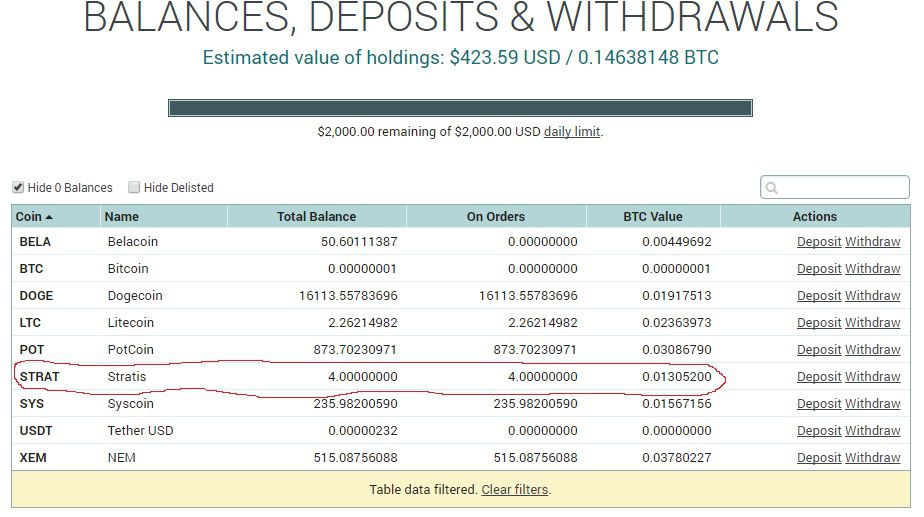Toggle the Coin column sort arrow
This screenshot has height=517, width=924.
[49, 217]
